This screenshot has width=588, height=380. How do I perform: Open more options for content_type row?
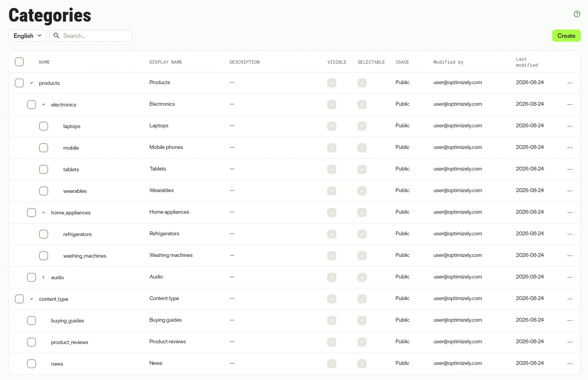coord(570,299)
